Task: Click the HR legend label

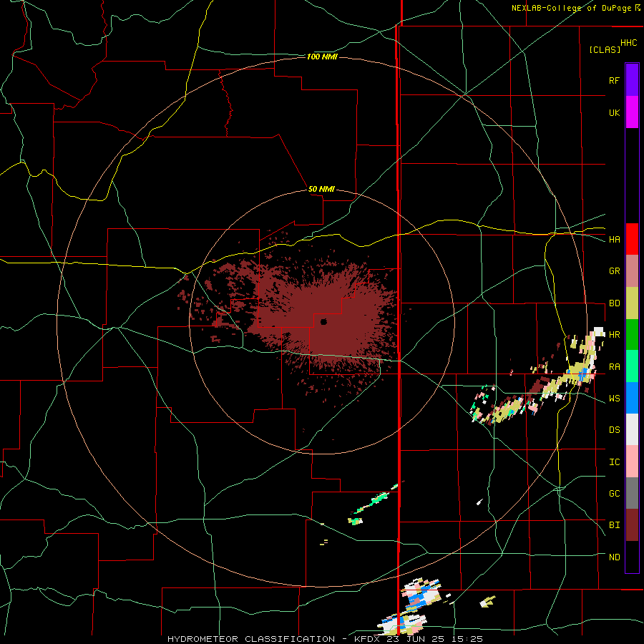Action: pyautogui.click(x=614, y=335)
